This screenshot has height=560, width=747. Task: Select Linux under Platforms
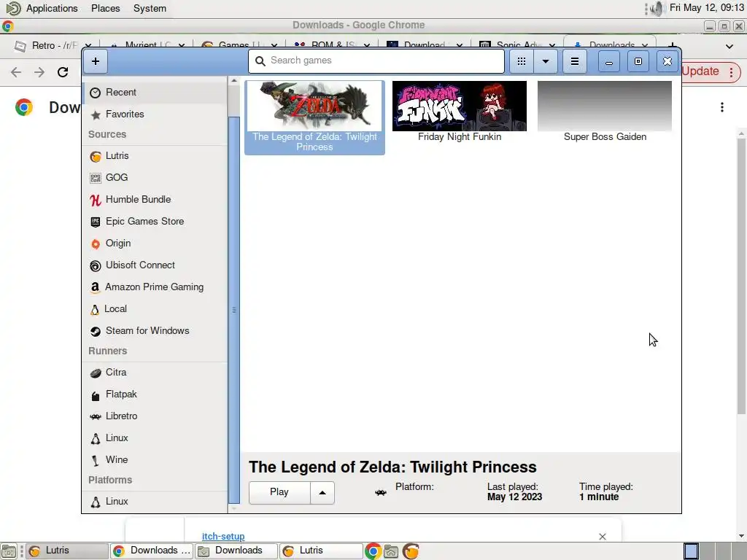[155, 502]
